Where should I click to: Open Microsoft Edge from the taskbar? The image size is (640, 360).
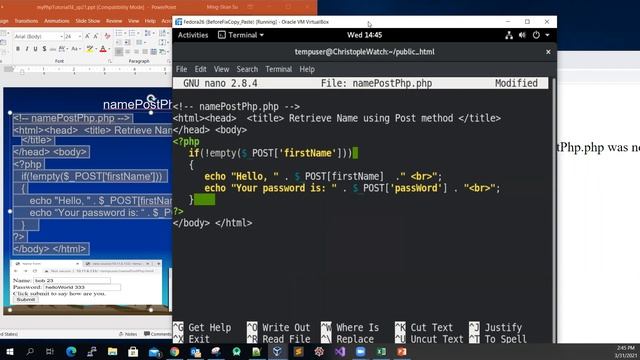[x=71, y=351]
